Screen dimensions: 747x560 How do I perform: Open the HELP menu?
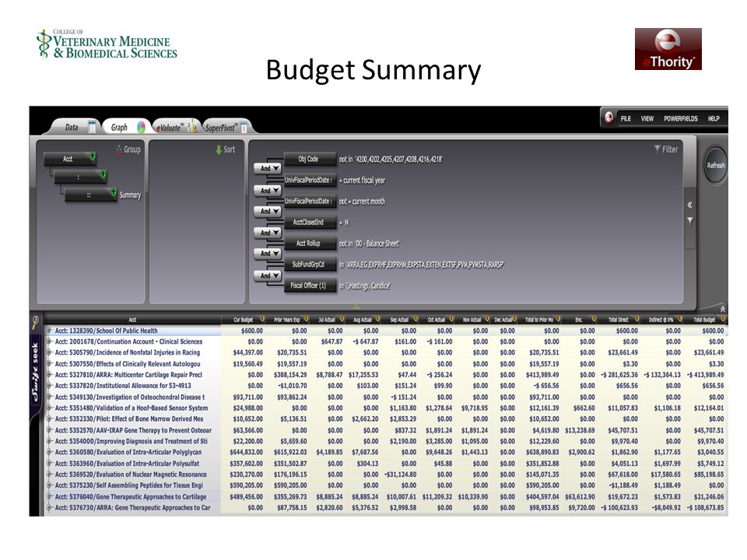click(x=714, y=118)
